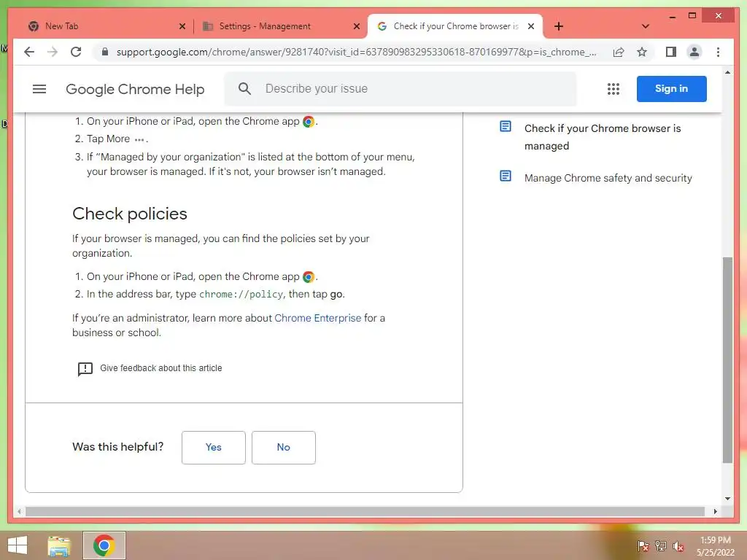Click the Google Chrome Help title
This screenshot has height=560, width=747.
point(135,89)
